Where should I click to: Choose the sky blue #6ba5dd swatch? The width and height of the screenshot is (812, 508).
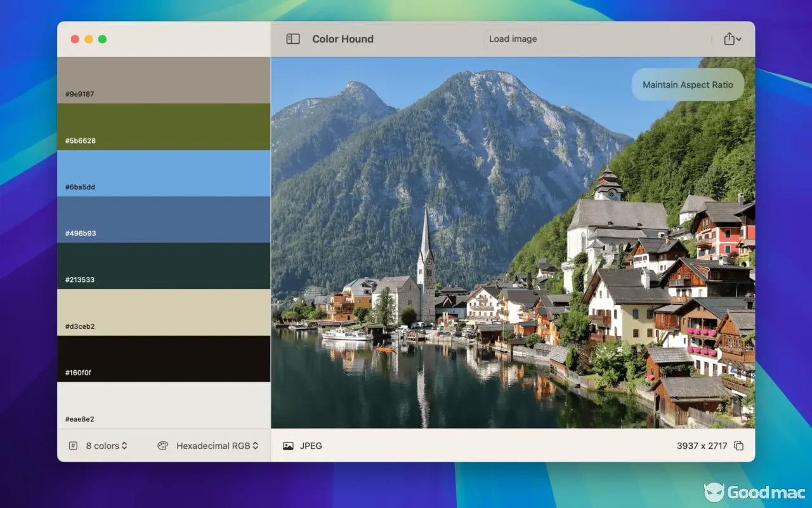[164, 173]
